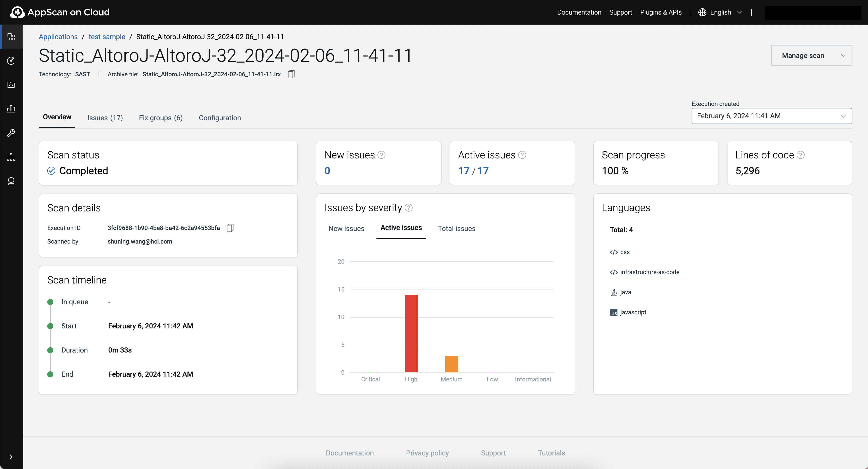Switch to the Issues (17) tab
Screen dimensions: 868x469
[x=105, y=118]
